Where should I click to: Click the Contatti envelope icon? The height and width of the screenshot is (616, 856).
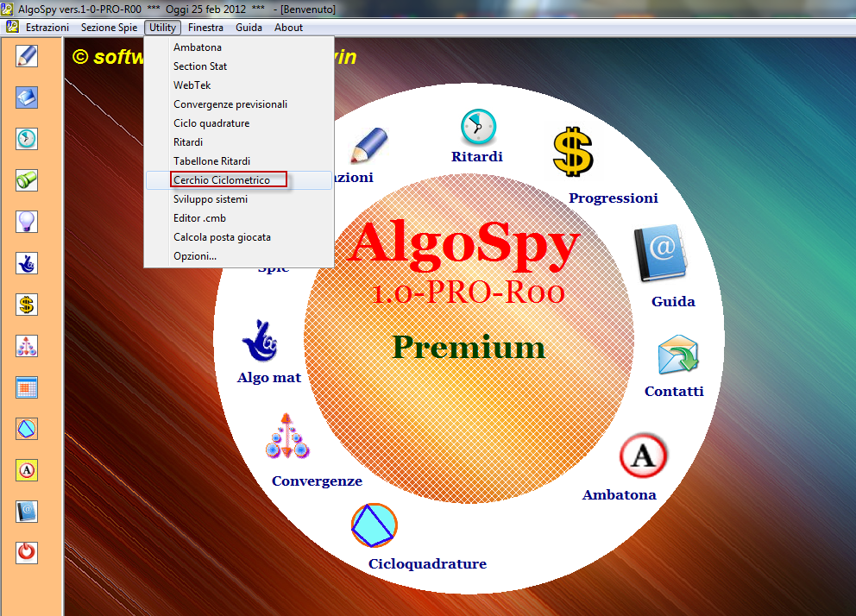click(678, 355)
